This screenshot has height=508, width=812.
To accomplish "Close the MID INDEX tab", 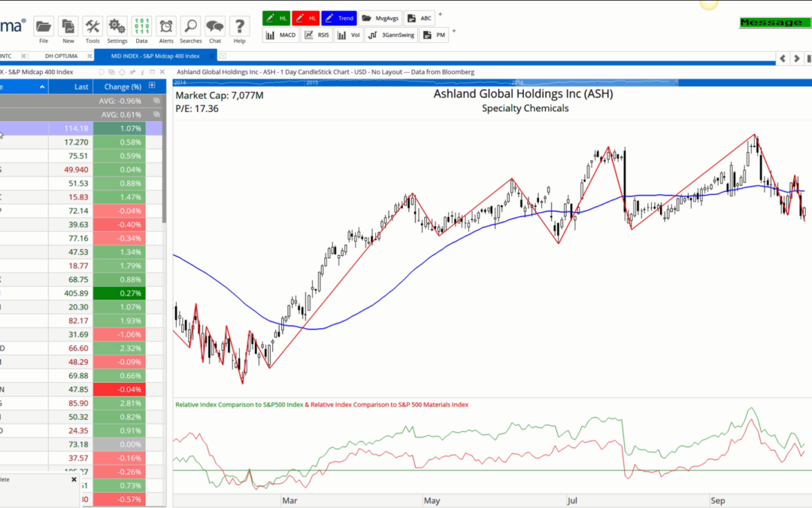I will [211, 56].
